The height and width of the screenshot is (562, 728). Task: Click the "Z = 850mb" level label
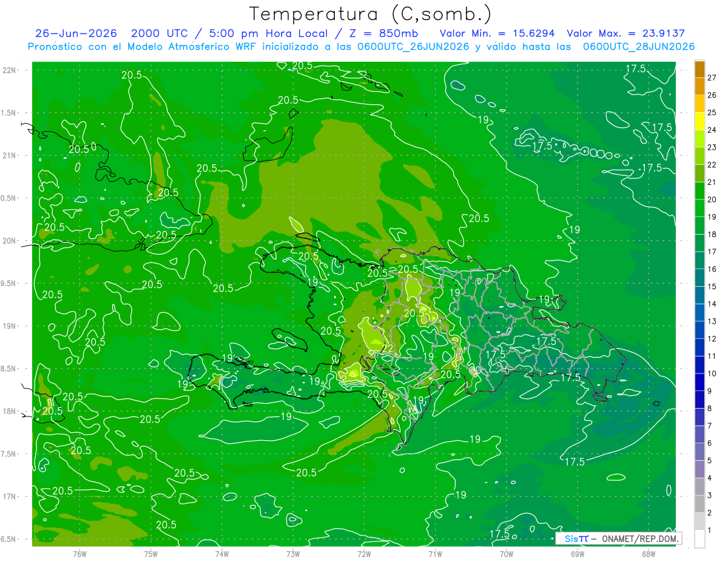(383, 33)
